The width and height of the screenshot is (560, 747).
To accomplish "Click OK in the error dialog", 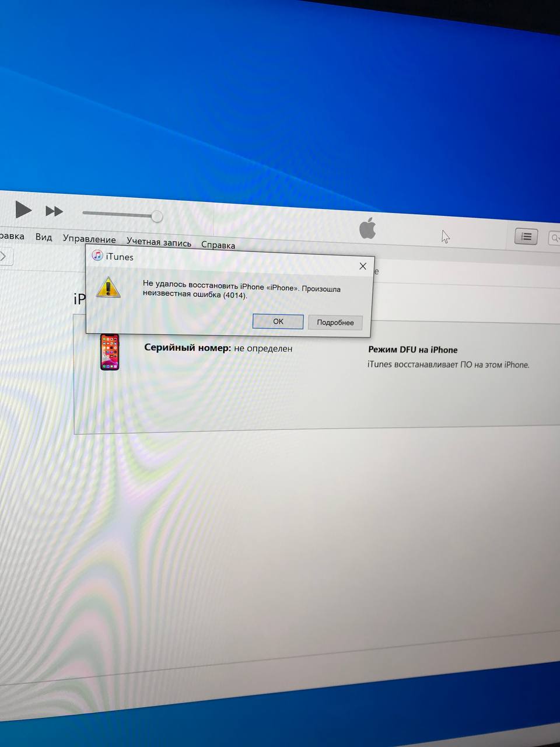I will click(x=278, y=322).
